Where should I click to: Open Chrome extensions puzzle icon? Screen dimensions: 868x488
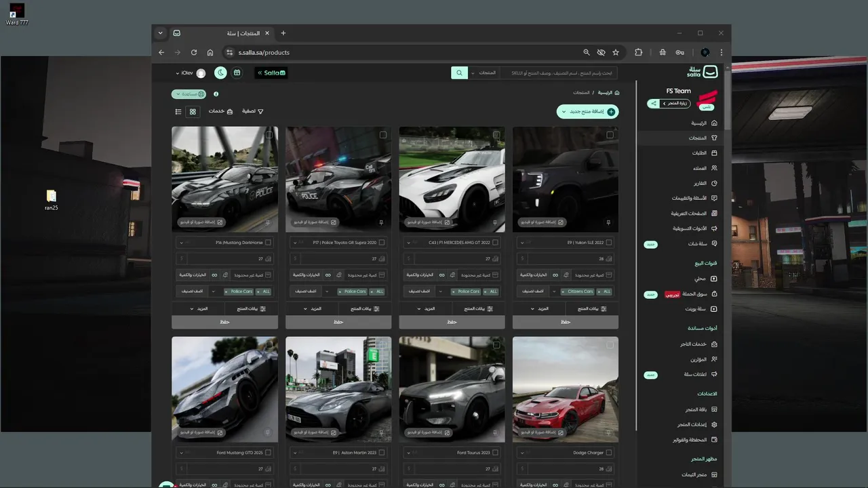(638, 52)
